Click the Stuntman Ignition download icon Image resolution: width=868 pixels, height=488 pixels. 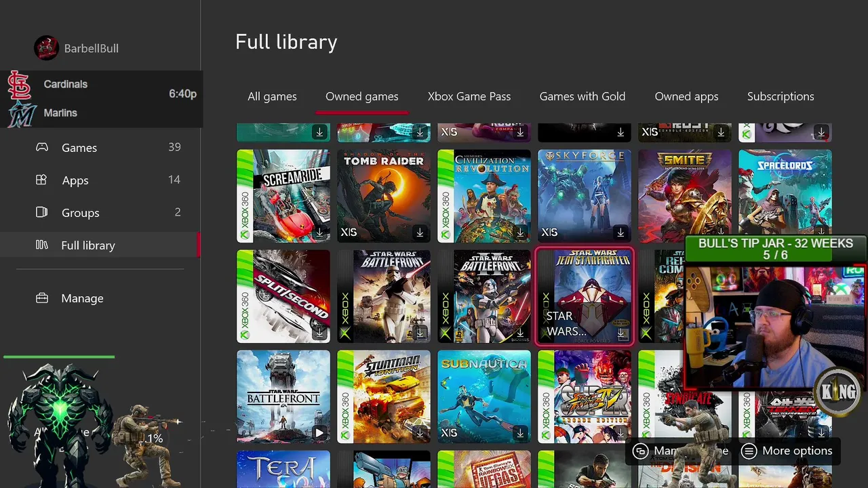[420, 433]
